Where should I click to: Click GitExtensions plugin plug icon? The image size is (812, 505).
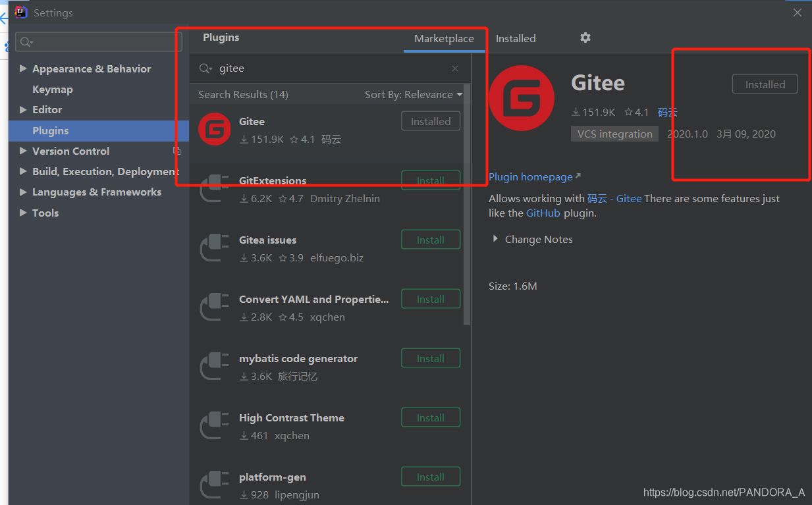215,188
